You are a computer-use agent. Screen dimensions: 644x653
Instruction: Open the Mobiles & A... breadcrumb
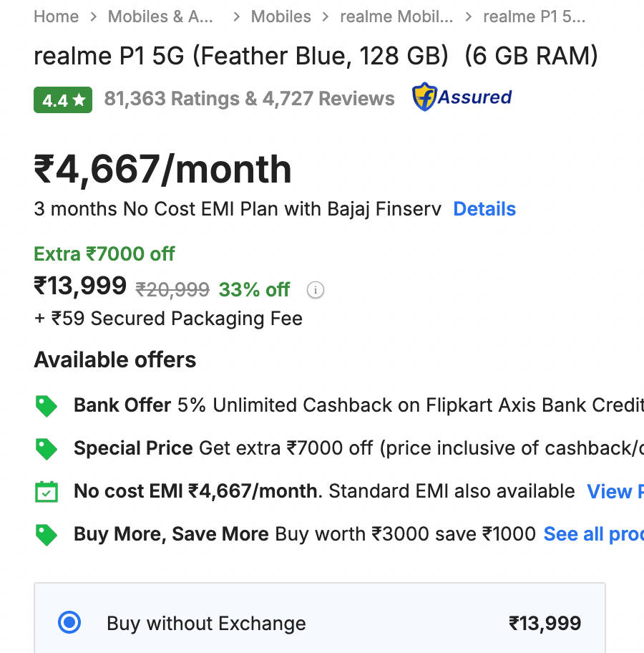pyautogui.click(x=160, y=16)
